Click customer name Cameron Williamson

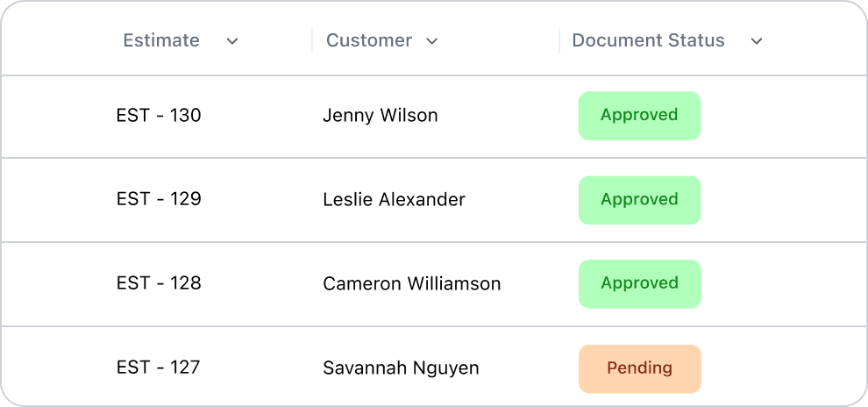tap(412, 283)
